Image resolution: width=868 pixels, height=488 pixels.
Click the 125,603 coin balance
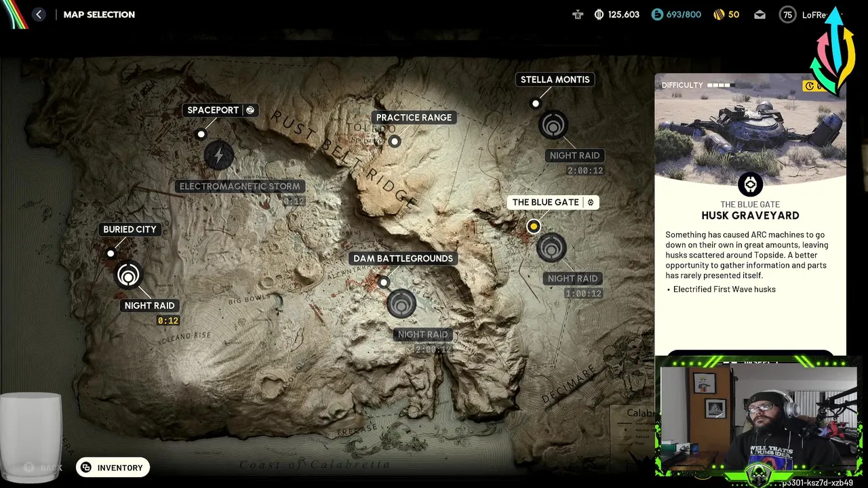tap(624, 14)
